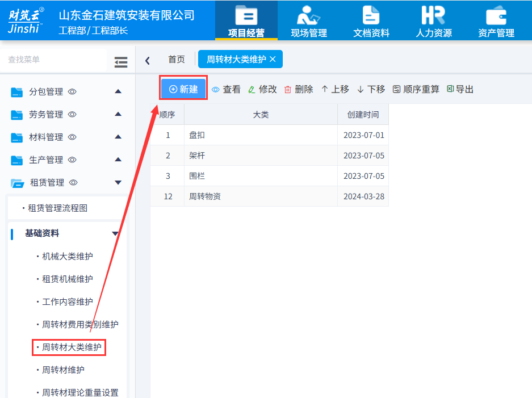Toggle the eye icon next to 生产管理
Screen dimensions: 532x398
click(x=72, y=160)
